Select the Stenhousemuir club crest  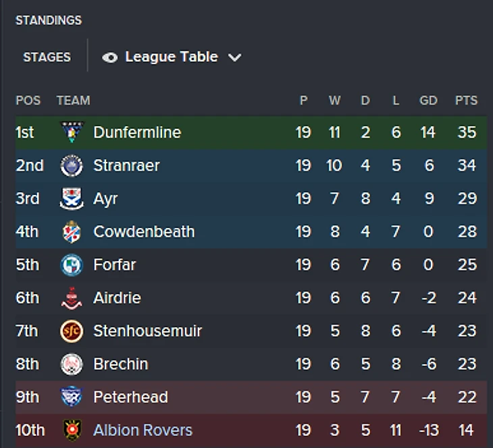(x=72, y=331)
